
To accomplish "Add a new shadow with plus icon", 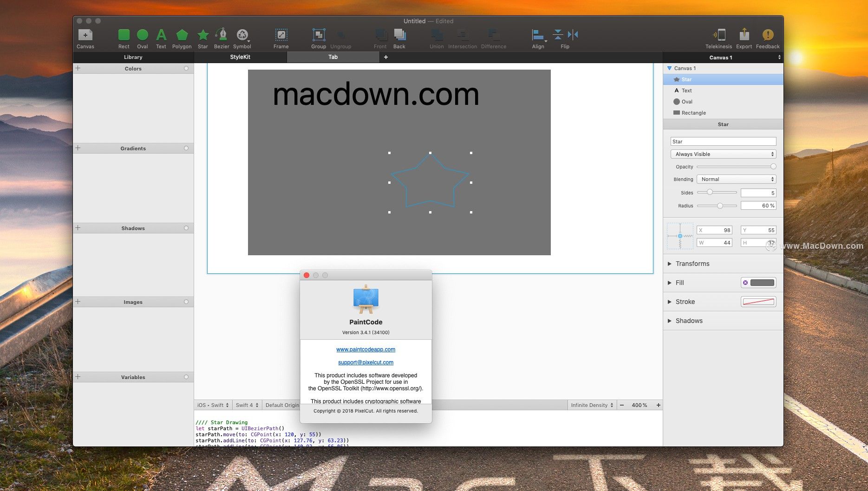I will 78,228.
